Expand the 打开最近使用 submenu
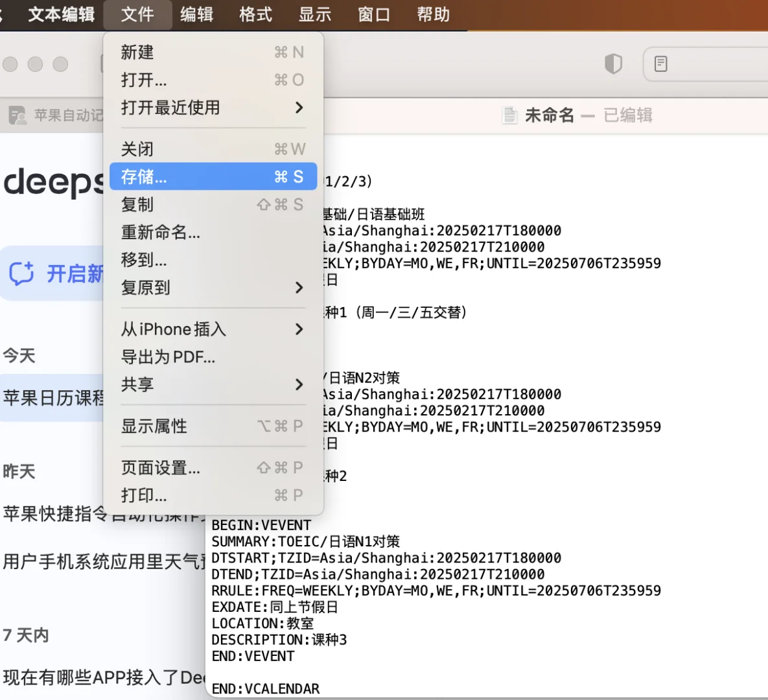This screenshot has width=768, height=700. 213,108
